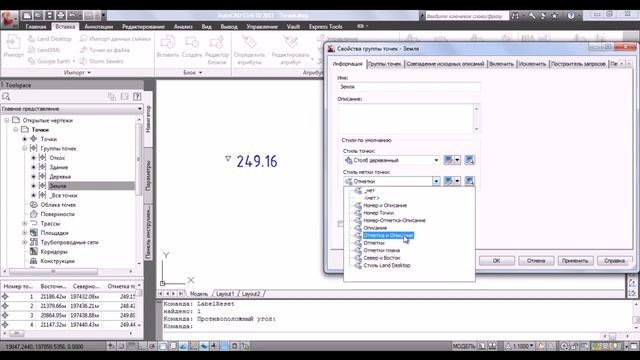Collapse the point label style dropdown arrow
Screen dimensions: 640x360
(x=436, y=181)
